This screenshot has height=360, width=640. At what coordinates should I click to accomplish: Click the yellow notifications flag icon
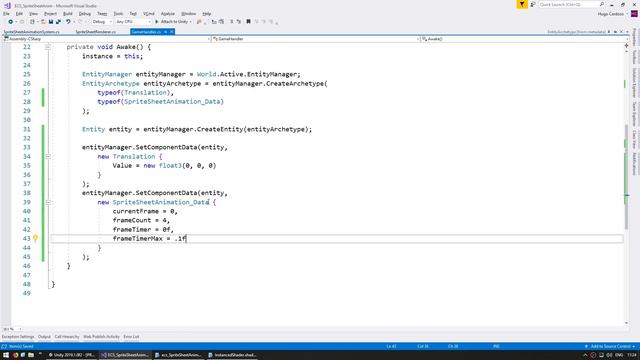tap(522, 4)
